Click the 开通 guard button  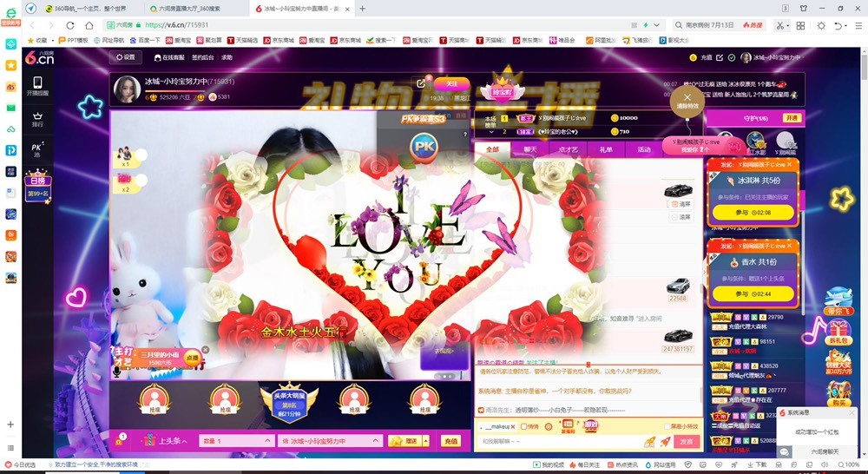point(791,118)
